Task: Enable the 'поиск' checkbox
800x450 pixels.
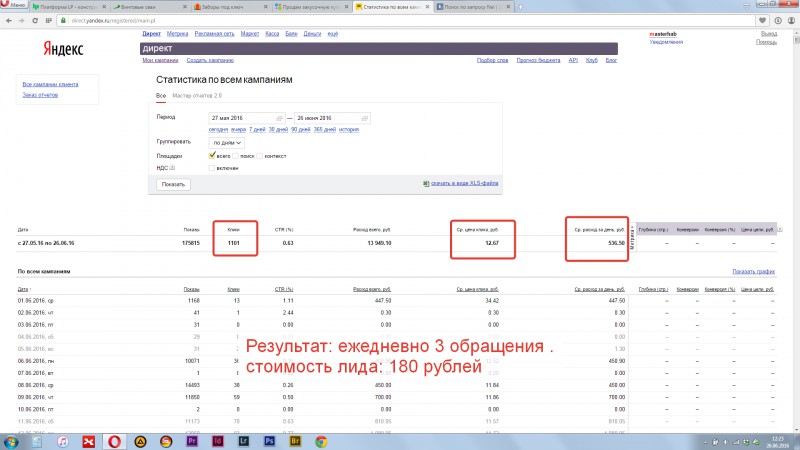Action: coord(236,156)
